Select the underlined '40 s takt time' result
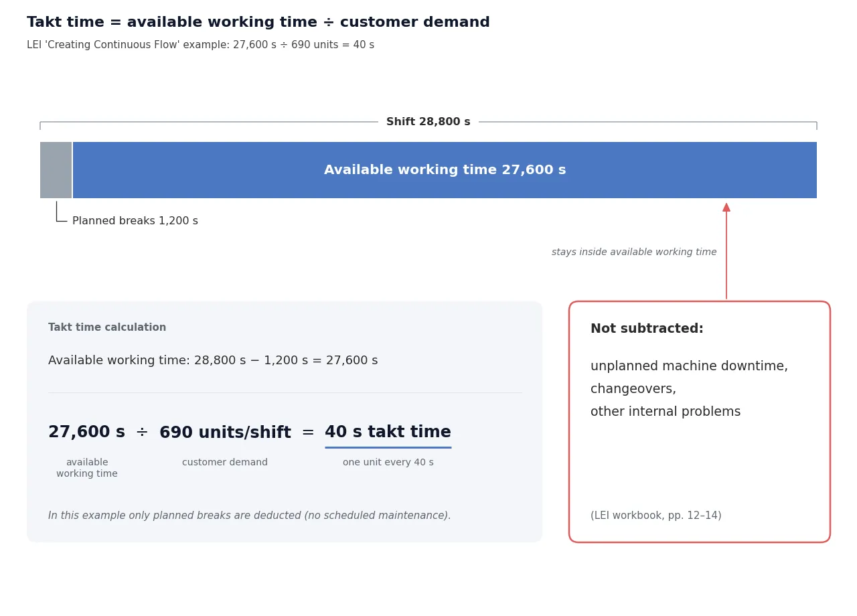 pos(388,433)
